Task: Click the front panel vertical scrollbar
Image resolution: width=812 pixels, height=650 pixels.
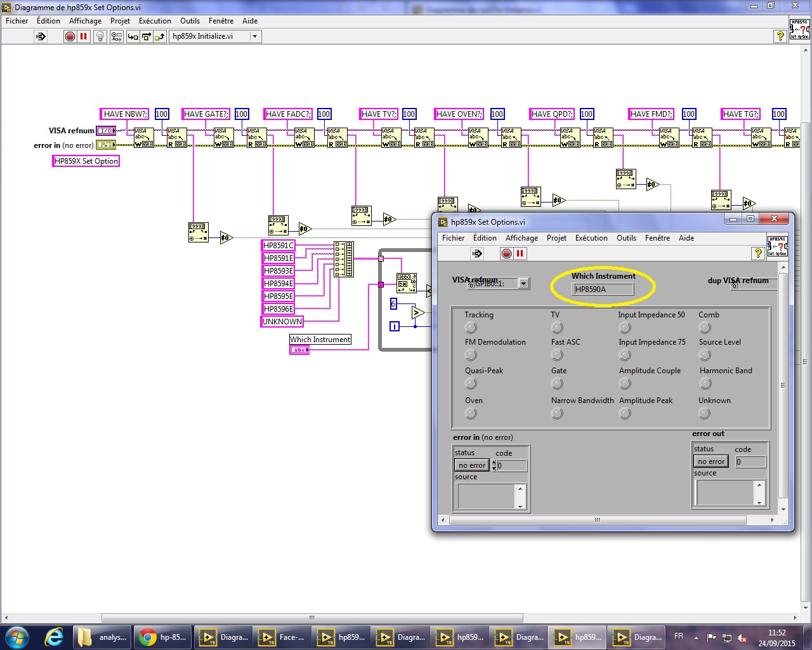Action: point(783,385)
